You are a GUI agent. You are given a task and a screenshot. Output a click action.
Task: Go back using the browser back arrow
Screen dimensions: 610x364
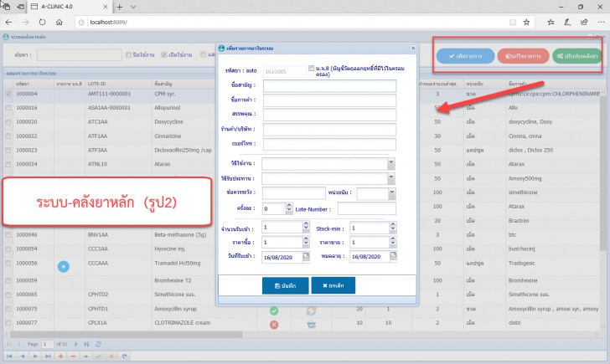coord(8,22)
